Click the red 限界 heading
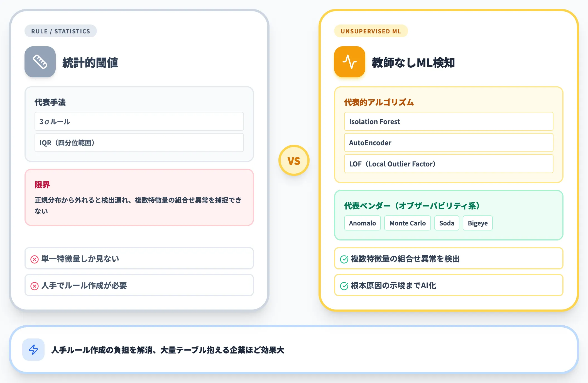Viewport: 588px width, 383px height. (42, 185)
